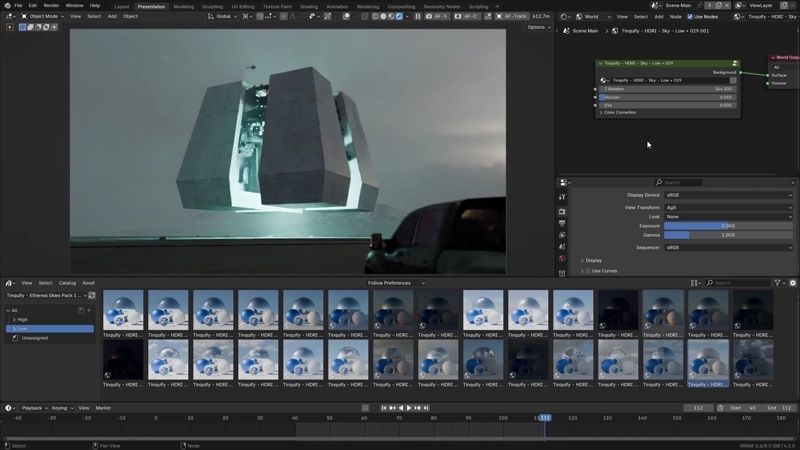This screenshot has height=450, width=800.
Task: Click the asset browser filter funnel icon
Action: click(x=778, y=283)
